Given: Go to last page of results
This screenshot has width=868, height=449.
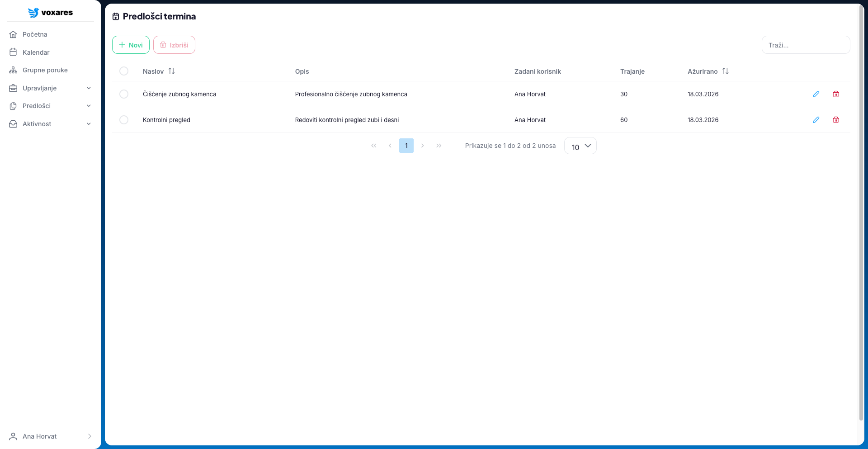Looking at the screenshot, I should [439, 146].
